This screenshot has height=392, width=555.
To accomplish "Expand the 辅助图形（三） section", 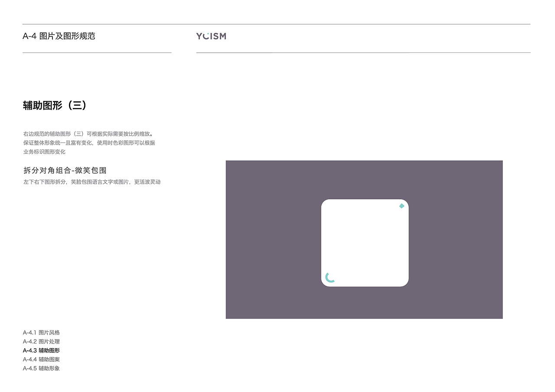I will (x=55, y=105).
